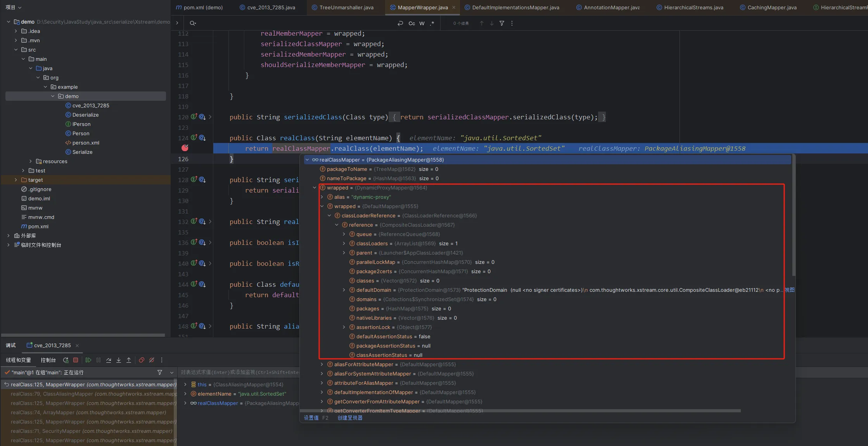Open View Breakpoints red circles icon
The image size is (868, 446).
pos(142,360)
